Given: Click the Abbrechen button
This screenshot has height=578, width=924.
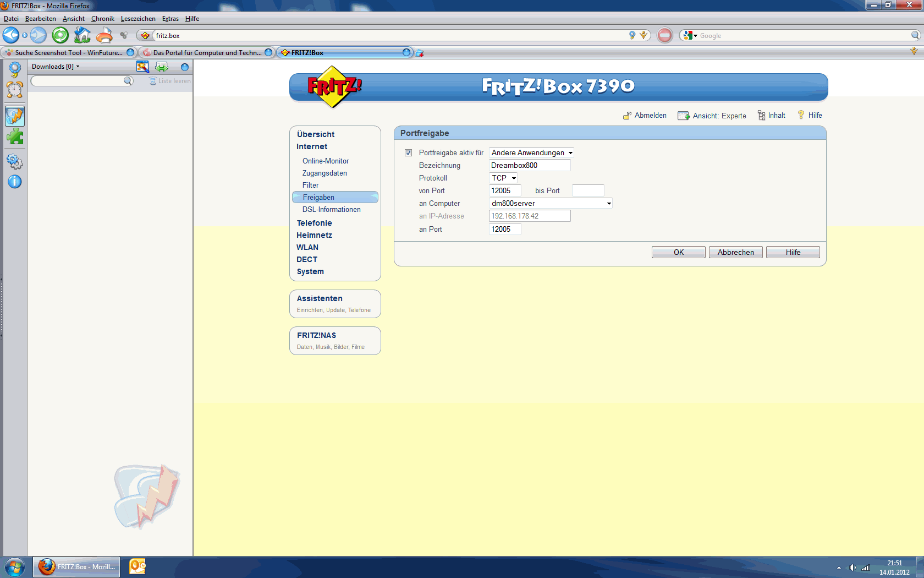Looking at the screenshot, I should (x=735, y=252).
